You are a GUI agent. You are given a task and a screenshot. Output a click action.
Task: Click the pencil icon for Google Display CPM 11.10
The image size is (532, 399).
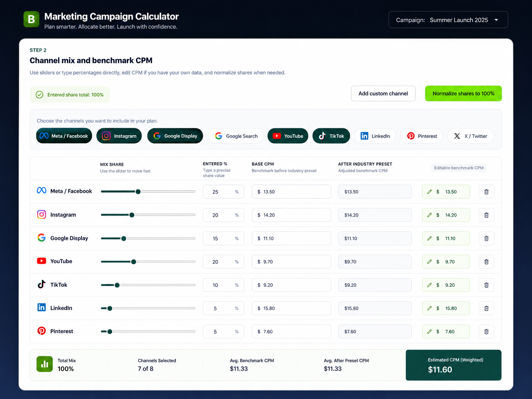[429, 238]
